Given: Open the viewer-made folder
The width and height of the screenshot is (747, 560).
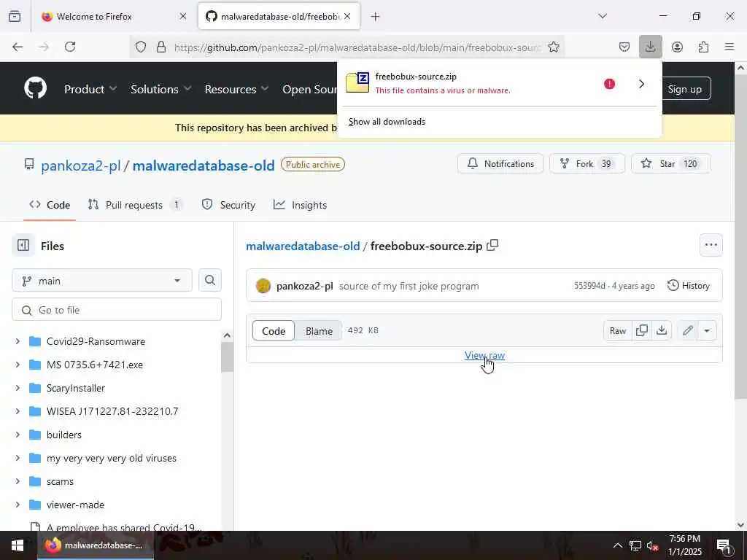Looking at the screenshot, I should [75, 505].
